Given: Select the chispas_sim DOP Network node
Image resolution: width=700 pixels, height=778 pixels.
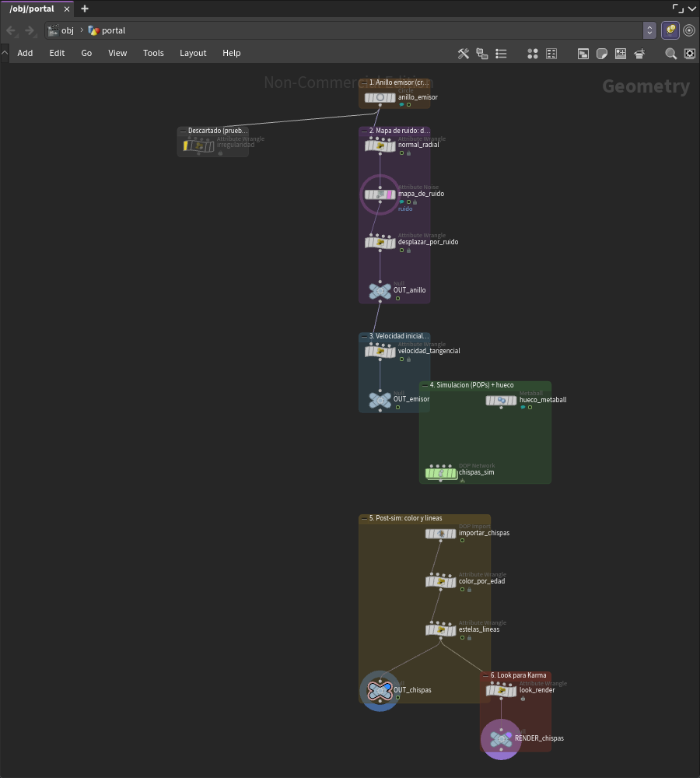Looking at the screenshot, I should coord(441,473).
